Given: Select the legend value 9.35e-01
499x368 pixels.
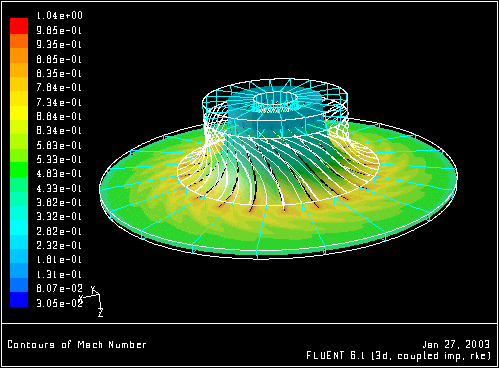Looking at the screenshot, I should [x=59, y=44].
